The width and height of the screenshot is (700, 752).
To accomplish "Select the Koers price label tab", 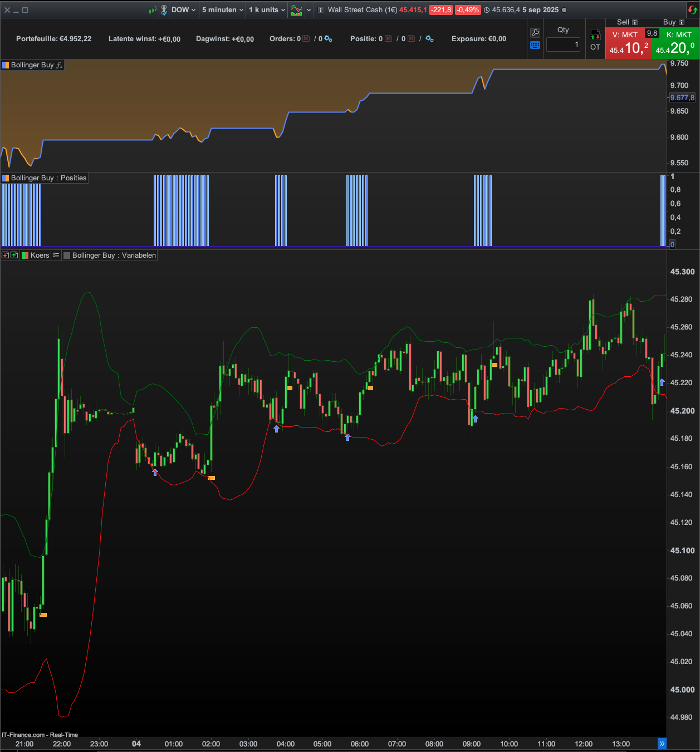I will click(x=40, y=255).
